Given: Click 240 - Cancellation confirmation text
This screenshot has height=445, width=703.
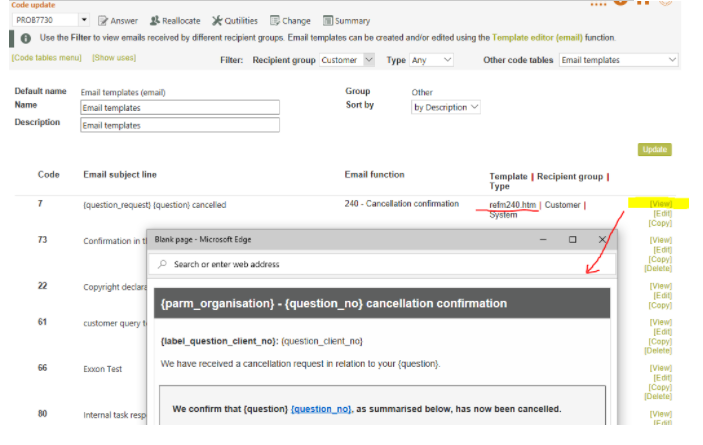Looking at the screenshot, I should [402, 204].
